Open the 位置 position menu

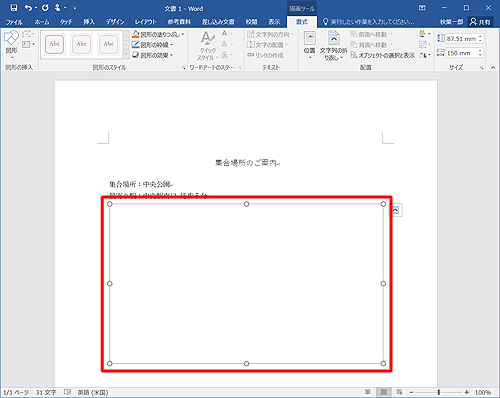[310, 45]
